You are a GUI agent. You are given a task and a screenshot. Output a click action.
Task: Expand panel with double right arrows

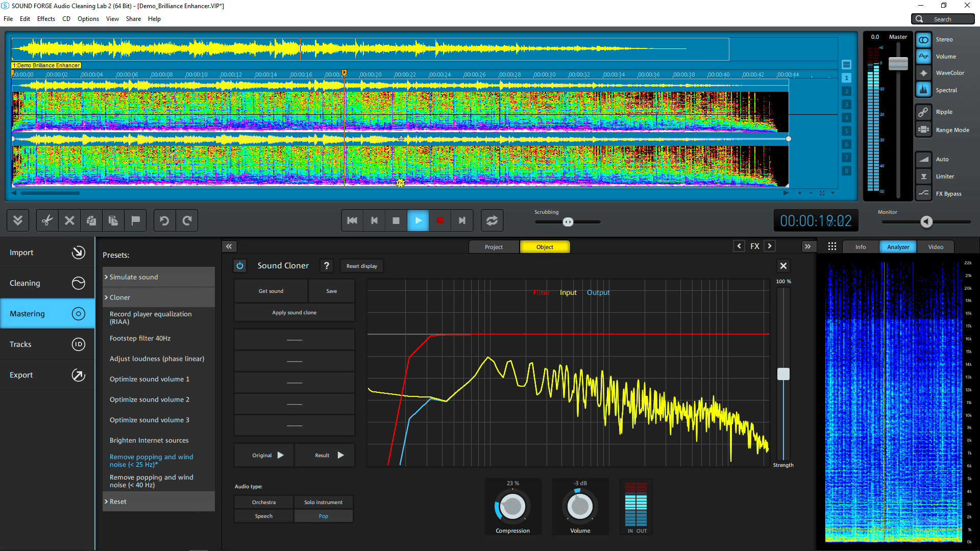[808, 246]
